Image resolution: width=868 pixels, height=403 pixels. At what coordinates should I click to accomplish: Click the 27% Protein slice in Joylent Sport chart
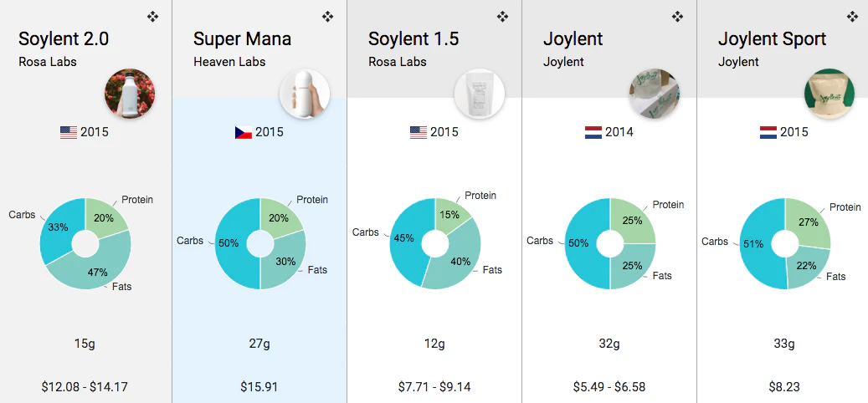pos(809,222)
